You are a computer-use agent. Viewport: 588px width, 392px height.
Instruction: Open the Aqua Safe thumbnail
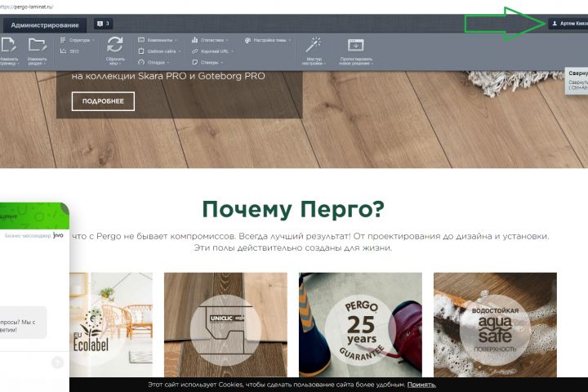coord(495,325)
